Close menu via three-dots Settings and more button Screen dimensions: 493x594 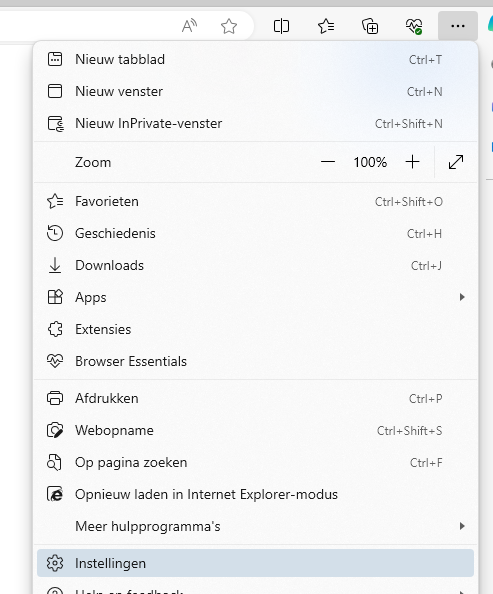tap(458, 26)
